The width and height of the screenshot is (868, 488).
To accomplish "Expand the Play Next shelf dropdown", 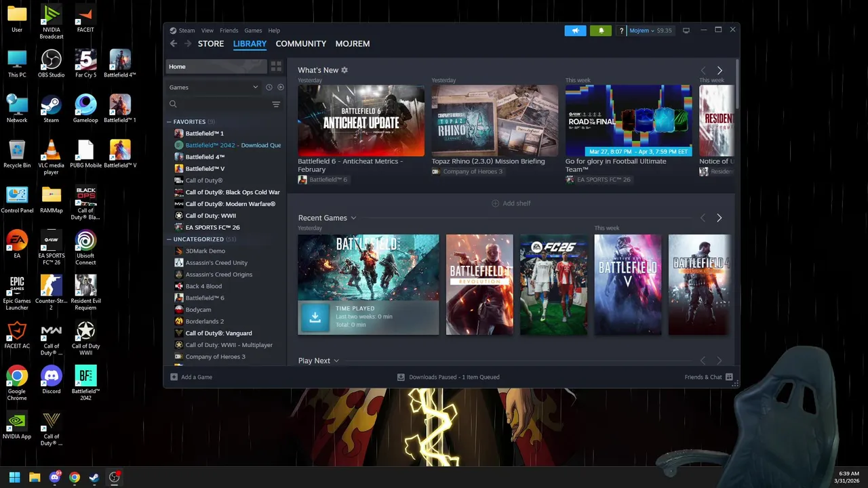I will (x=336, y=361).
